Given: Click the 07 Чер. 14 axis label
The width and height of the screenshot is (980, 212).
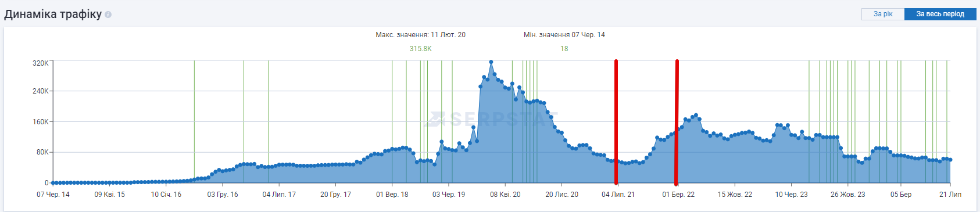Looking at the screenshot, I should (x=53, y=195).
